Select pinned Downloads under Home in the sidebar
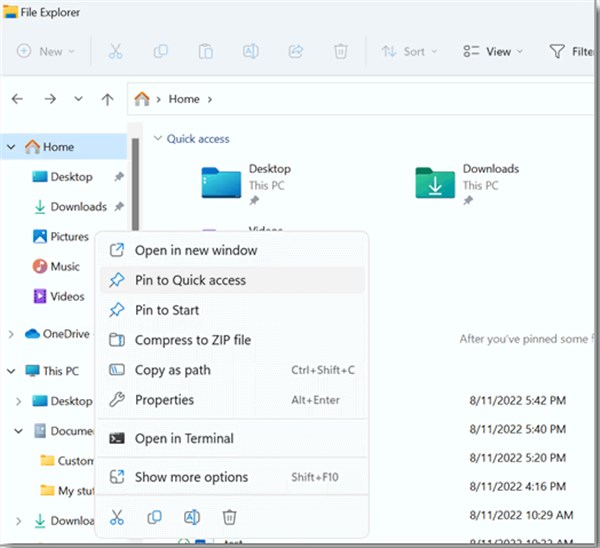Viewport: 600px width, 548px height. [x=78, y=207]
